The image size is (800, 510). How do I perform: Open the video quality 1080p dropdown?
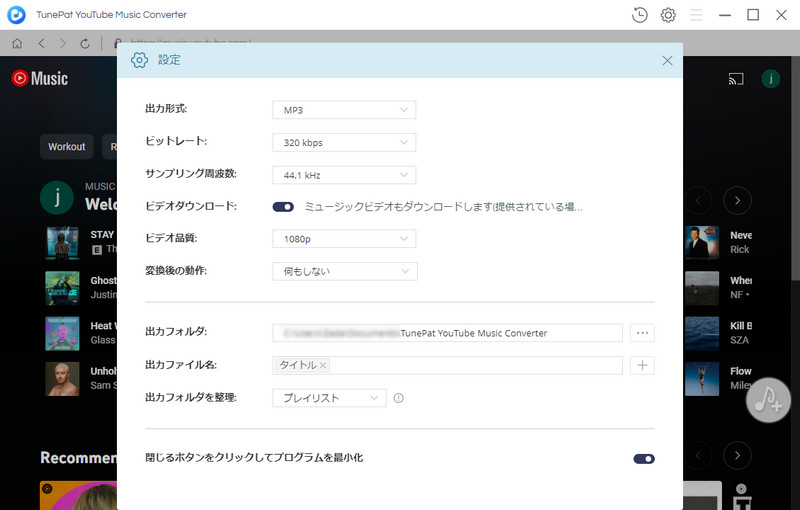pos(344,239)
